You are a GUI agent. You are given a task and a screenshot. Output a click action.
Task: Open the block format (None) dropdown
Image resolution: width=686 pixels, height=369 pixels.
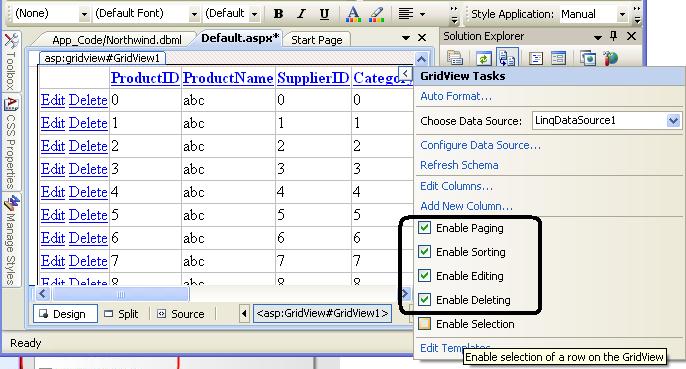pyautogui.click(x=84, y=14)
